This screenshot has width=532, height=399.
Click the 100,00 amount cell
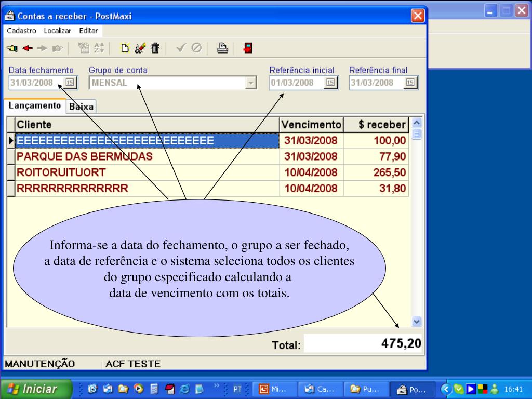click(376, 140)
